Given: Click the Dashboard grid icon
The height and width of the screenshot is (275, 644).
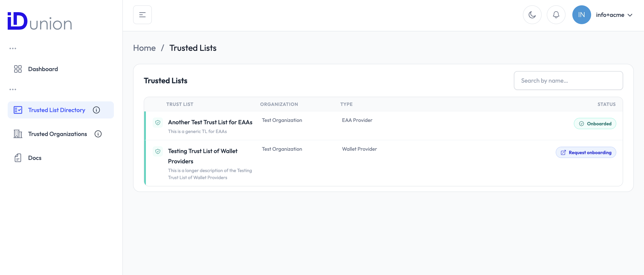Looking at the screenshot, I should [18, 69].
